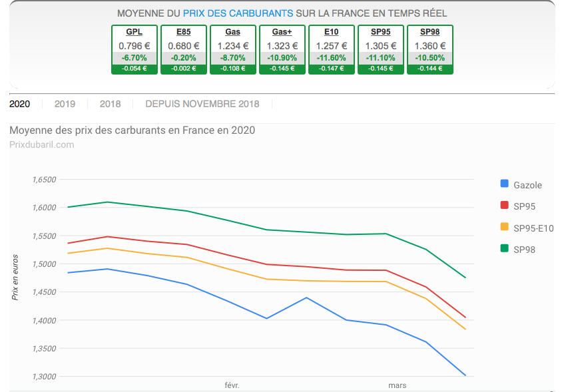
Task: Switch to the 2020 tab
Action: 20,104
